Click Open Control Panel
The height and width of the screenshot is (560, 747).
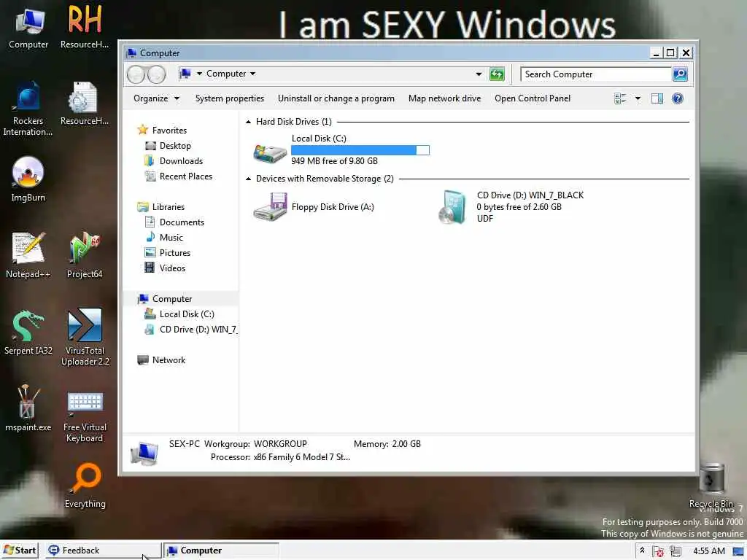tap(532, 98)
